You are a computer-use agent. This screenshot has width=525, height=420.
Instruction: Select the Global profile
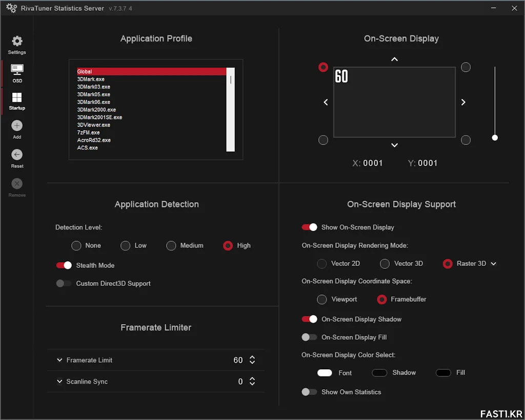(152, 72)
